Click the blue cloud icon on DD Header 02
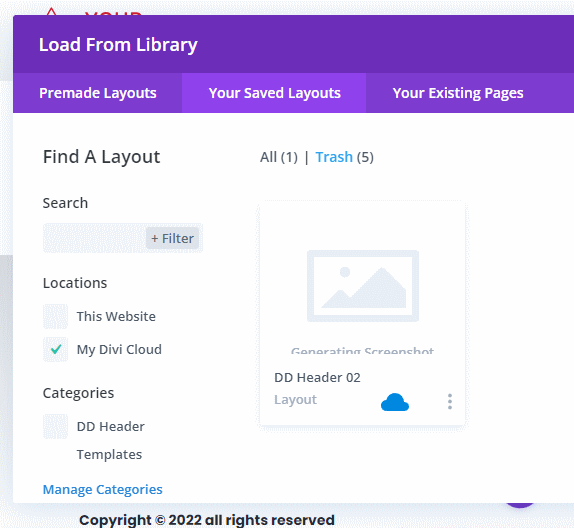 pyautogui.click(x=395, y=402)
